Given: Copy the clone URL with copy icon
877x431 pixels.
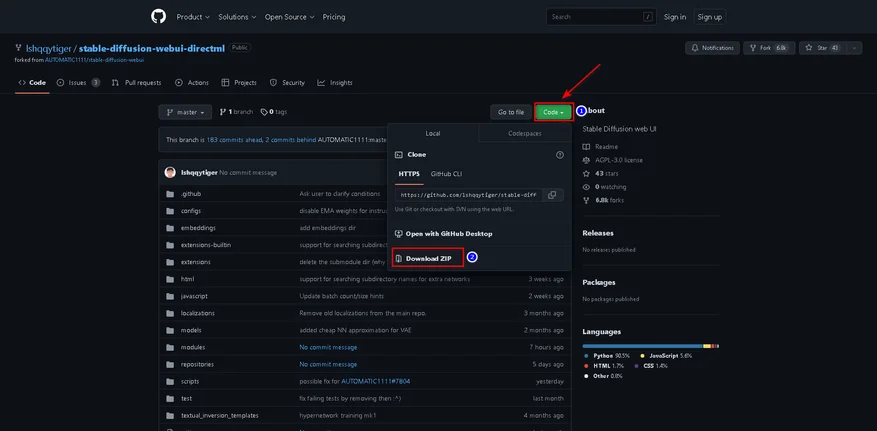Looking at the screenshot, I should point(553,195).
